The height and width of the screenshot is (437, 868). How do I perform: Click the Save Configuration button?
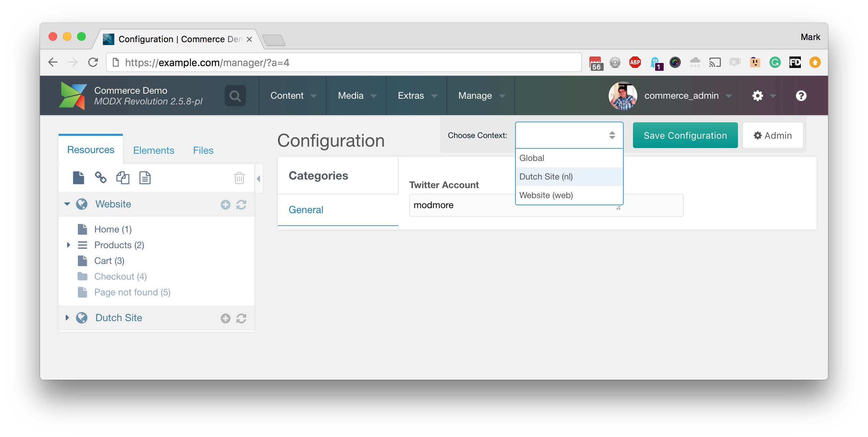[x=685, y=135]
